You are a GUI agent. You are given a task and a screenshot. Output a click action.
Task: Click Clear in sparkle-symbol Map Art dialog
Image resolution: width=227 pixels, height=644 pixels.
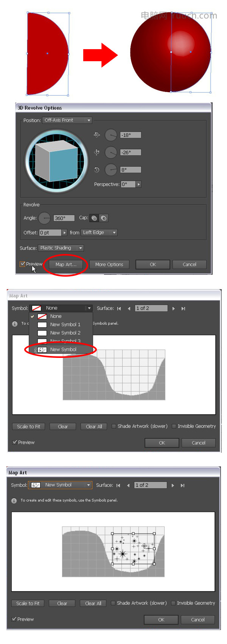(62, 604)
